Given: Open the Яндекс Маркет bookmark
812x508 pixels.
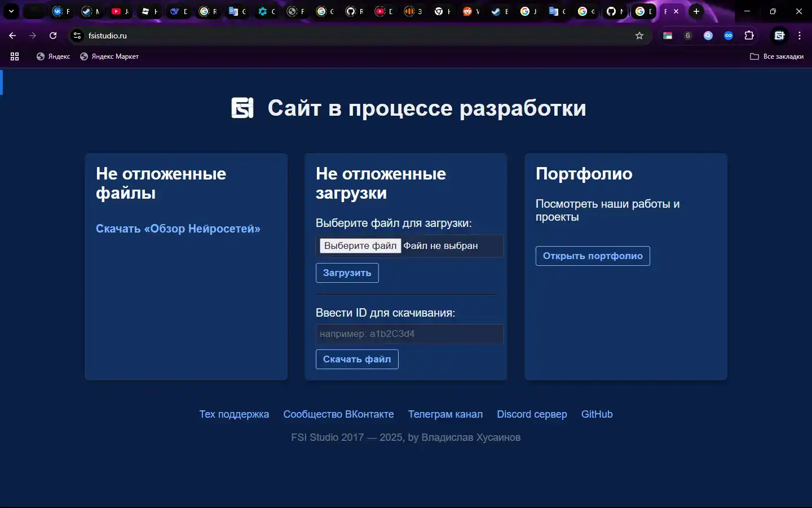Looking at the screenshot, I should coord(109,56).
